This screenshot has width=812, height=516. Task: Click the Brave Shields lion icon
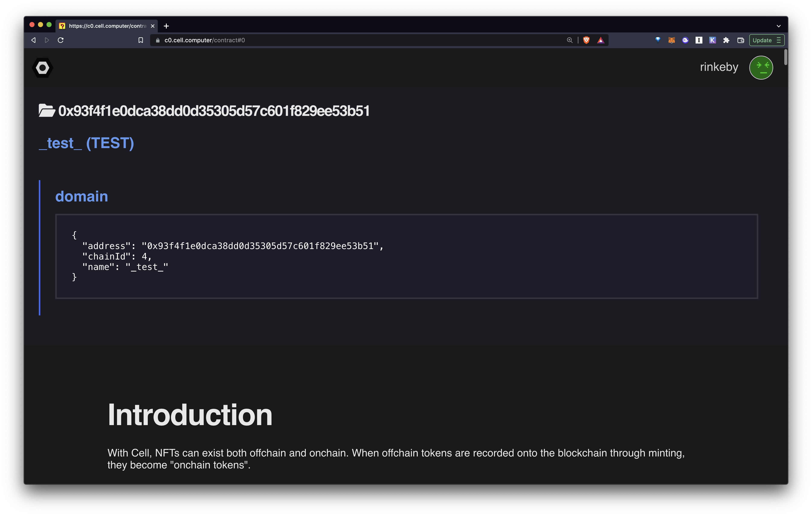coord(586,40)
